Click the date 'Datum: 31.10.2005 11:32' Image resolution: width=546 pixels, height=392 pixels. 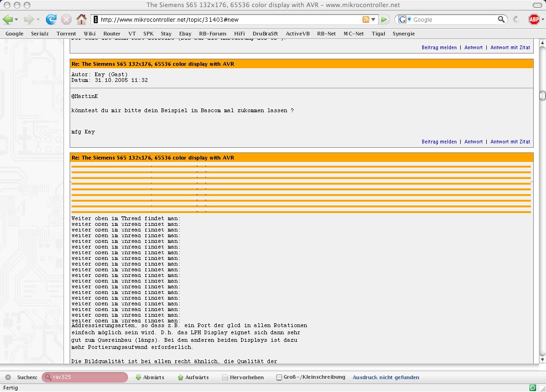coord(109,80)
